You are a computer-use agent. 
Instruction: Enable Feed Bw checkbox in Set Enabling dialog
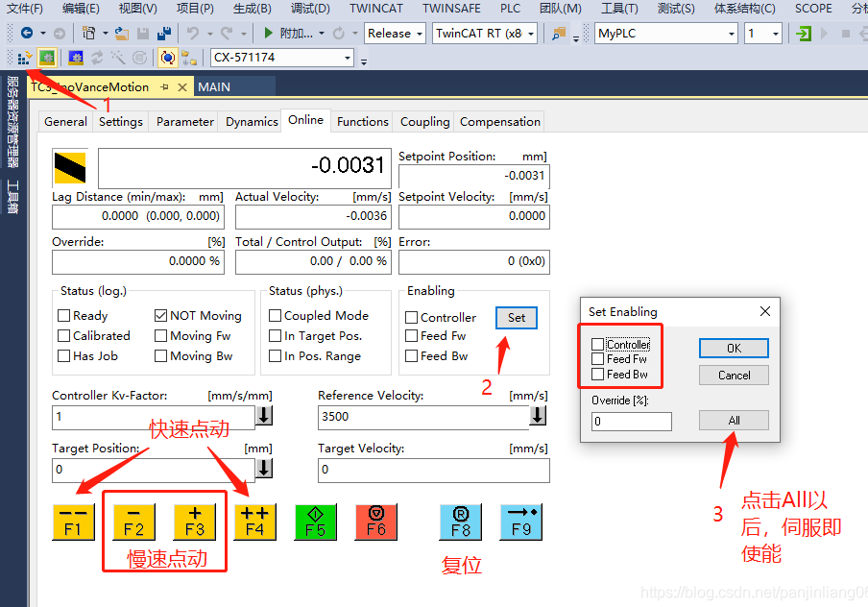pyautogui.click(x=598, y=375)
